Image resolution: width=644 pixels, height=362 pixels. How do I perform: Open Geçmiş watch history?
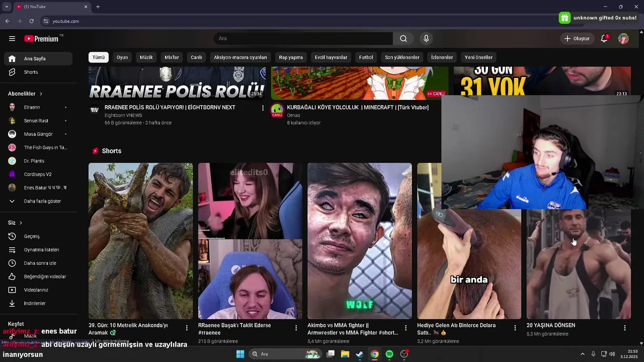pos(38,236)
